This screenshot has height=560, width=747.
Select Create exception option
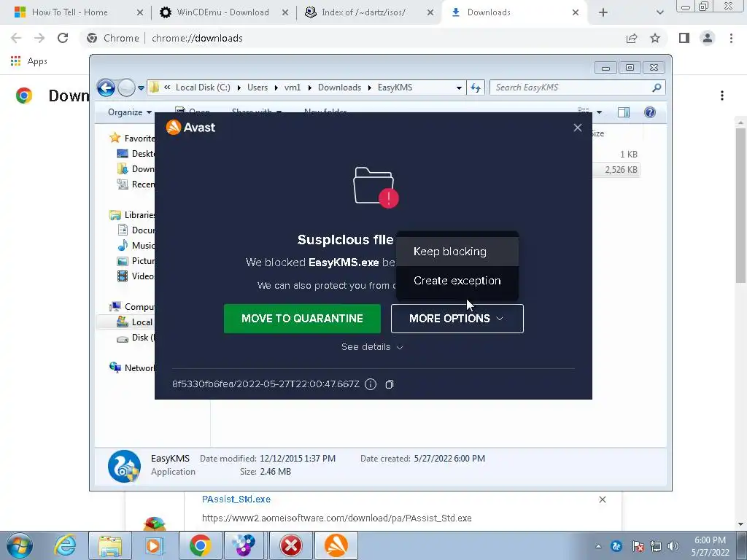457,281
